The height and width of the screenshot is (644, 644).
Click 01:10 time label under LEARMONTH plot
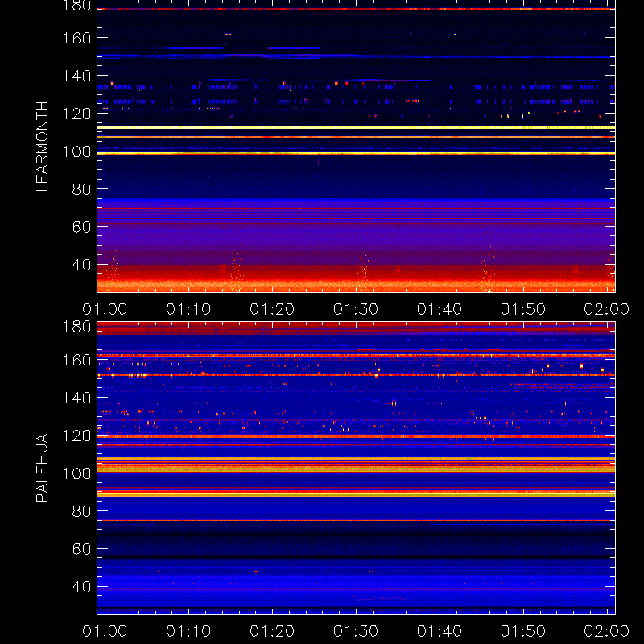pos(188,309)
